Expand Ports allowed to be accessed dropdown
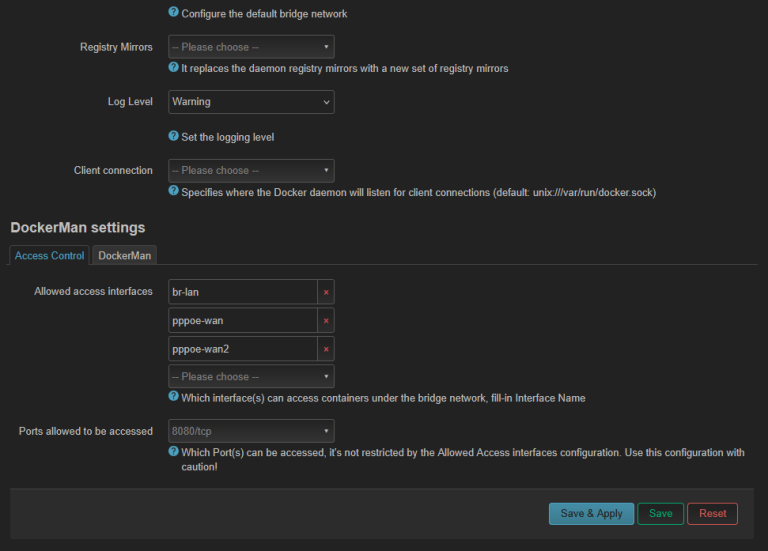This screenshot has height=551, width=768. click(x=251, y=432)
